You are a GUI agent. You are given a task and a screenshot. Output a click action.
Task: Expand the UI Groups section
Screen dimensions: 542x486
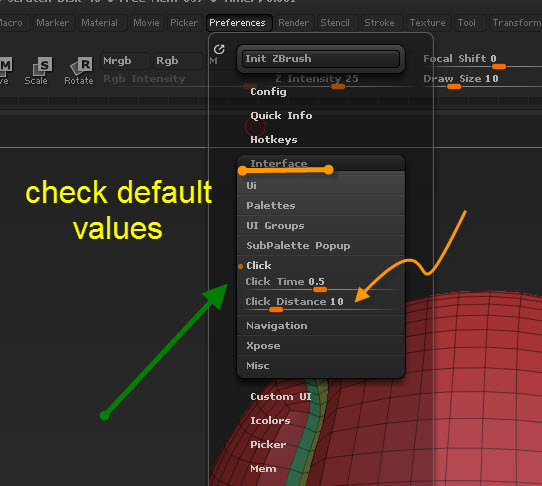click(321, 226)
